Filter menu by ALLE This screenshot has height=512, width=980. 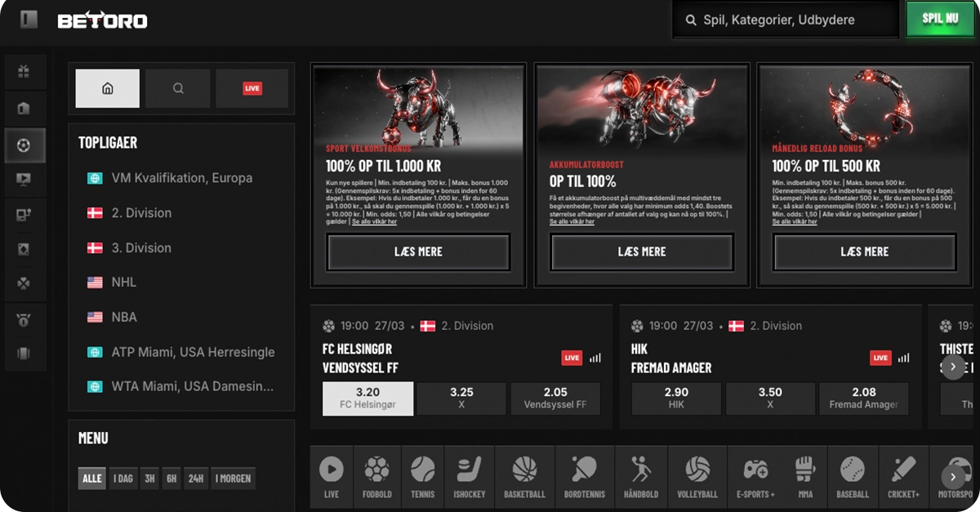pyautogui.click(x=92, y=478)
